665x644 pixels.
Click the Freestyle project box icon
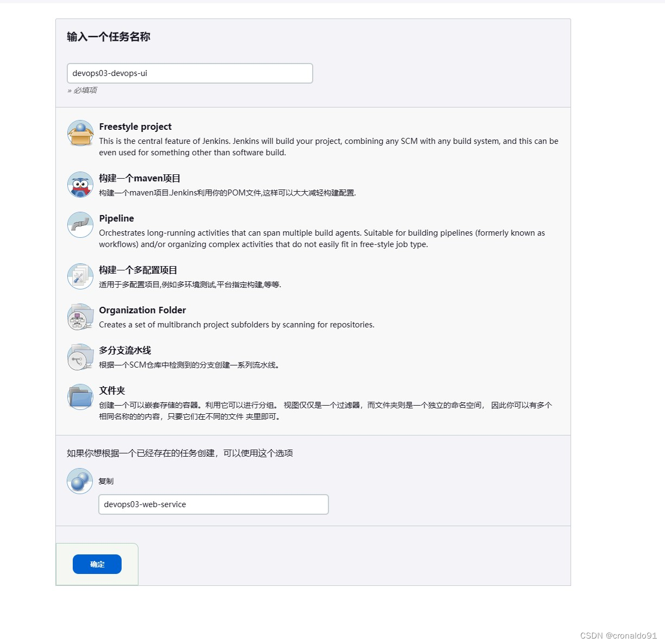coord(80,133)
